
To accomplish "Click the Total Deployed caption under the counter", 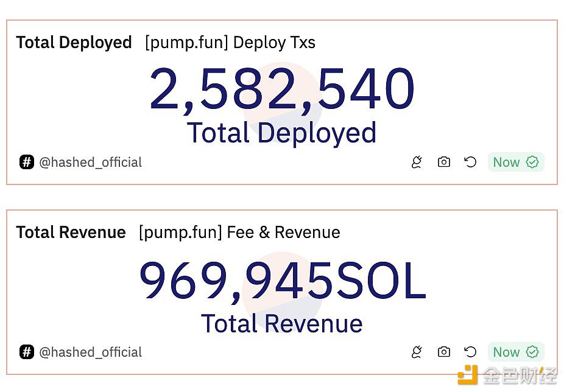I will pyautogui.click(x=281, y=133).
